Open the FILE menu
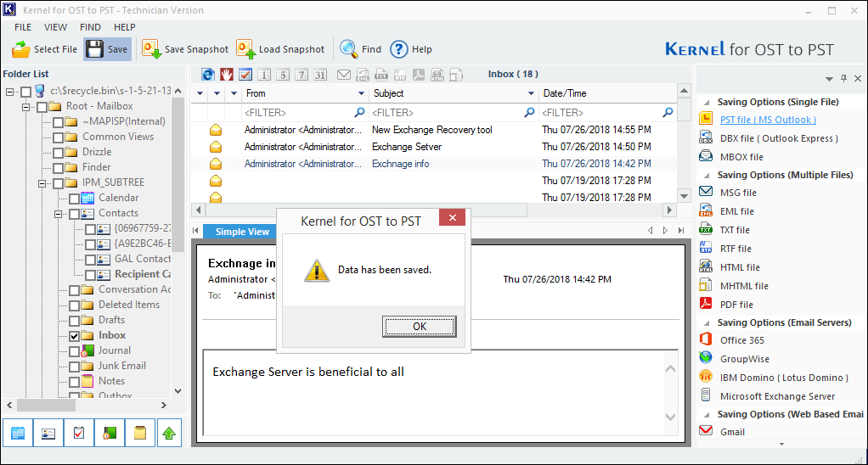Viewport: 868px width, 465px height. tap(23, 27)
